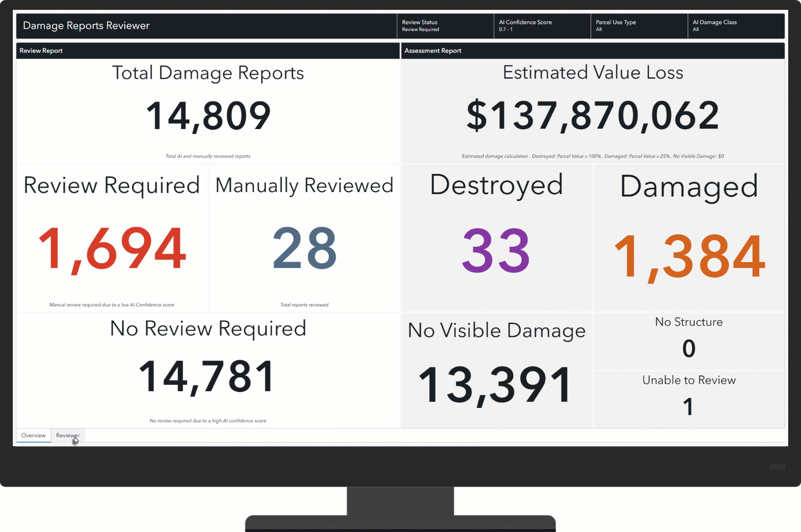The height and width of the screenshot is (532, 801).
Task: Click the 'Manual review required due to a low' note
Action: [112, 305]
